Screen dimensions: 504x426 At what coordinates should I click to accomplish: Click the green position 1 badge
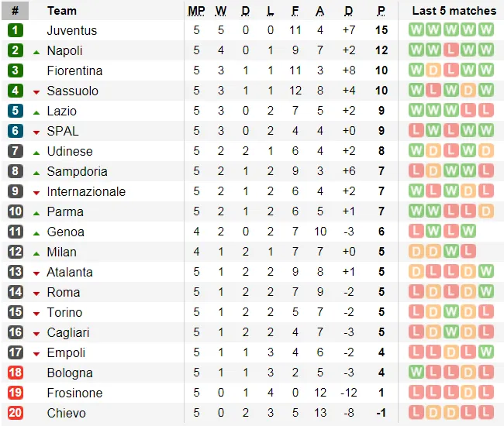16,30
